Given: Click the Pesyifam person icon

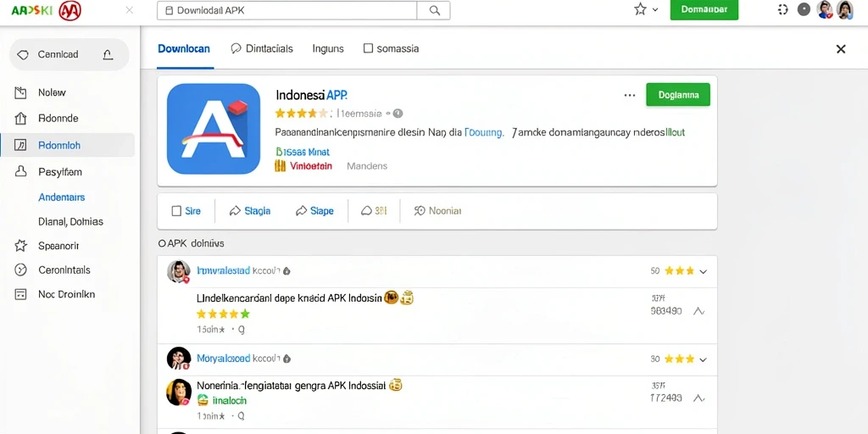Looking at the screenshot, I should pos(20,171).
